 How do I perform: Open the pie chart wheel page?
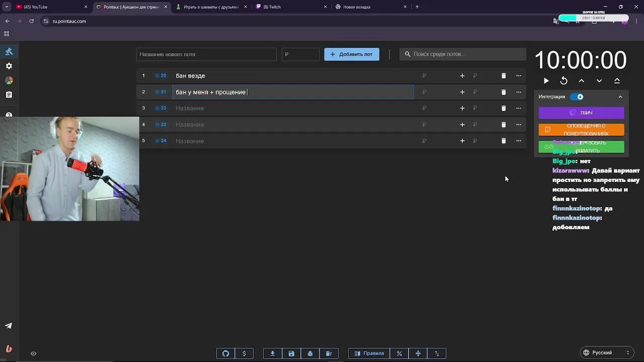point(9,80)
